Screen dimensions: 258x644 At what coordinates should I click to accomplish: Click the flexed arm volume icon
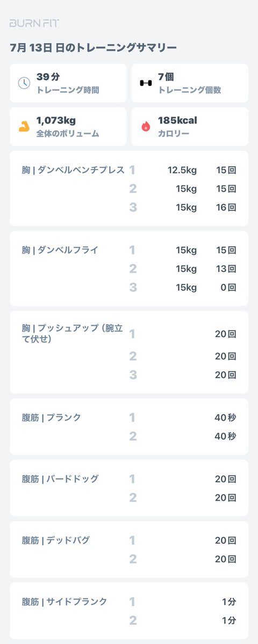tap(24, 127)
